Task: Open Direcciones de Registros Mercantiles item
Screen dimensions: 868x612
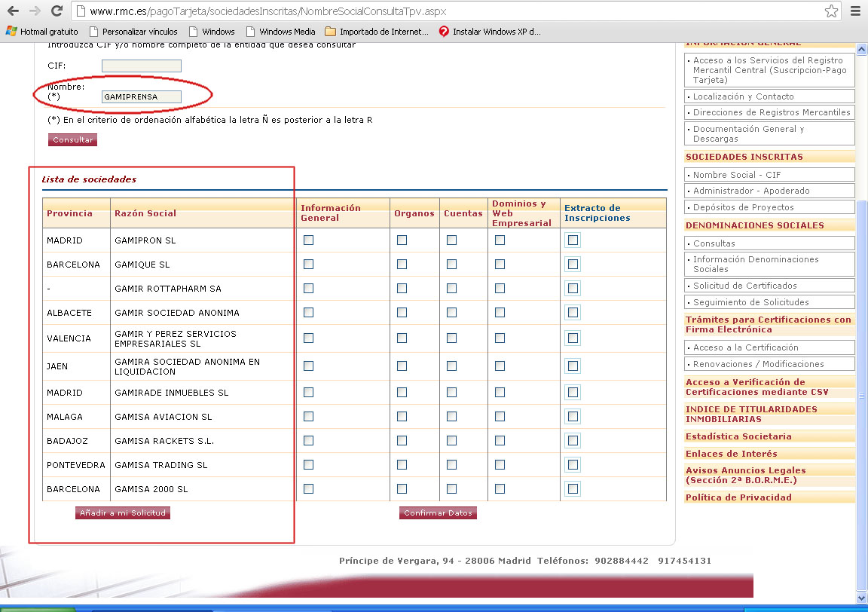Action: pyautogui.click(x=769, y=112)
